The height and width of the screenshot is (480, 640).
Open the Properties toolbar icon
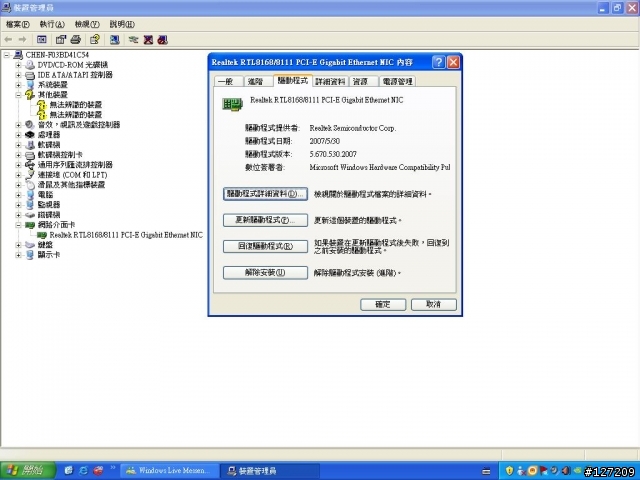(x=61, y=40)
